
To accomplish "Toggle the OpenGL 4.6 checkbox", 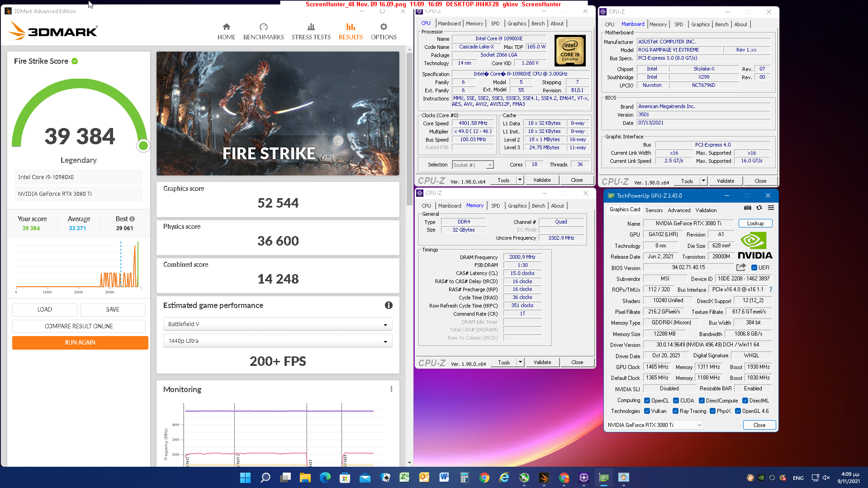I will (x=738, y=411).
